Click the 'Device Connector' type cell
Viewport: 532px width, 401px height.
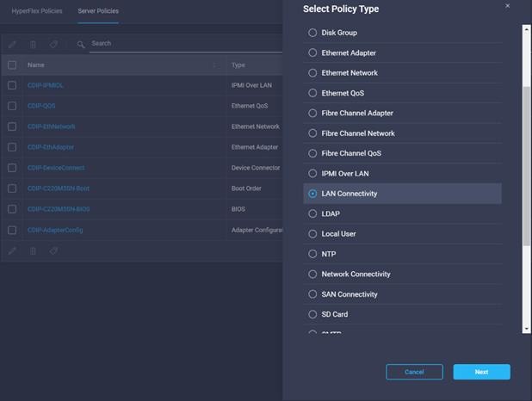[x=256, y=168]
